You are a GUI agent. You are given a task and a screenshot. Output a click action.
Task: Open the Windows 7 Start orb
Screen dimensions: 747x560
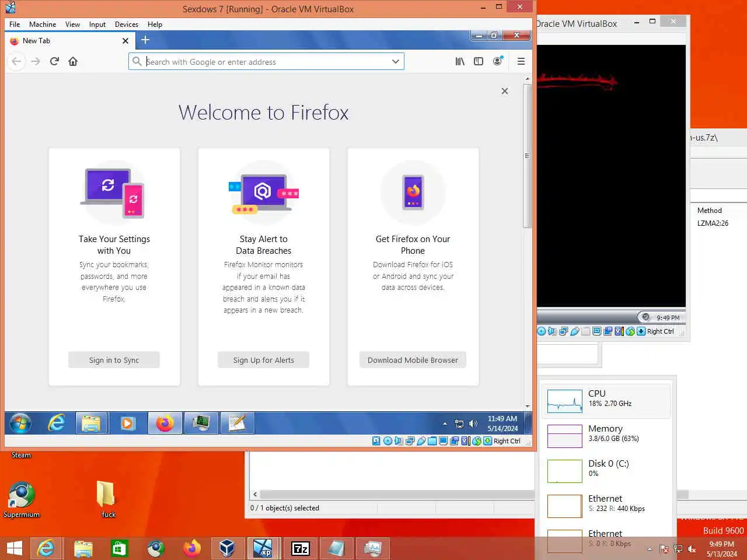pos(20,423)
